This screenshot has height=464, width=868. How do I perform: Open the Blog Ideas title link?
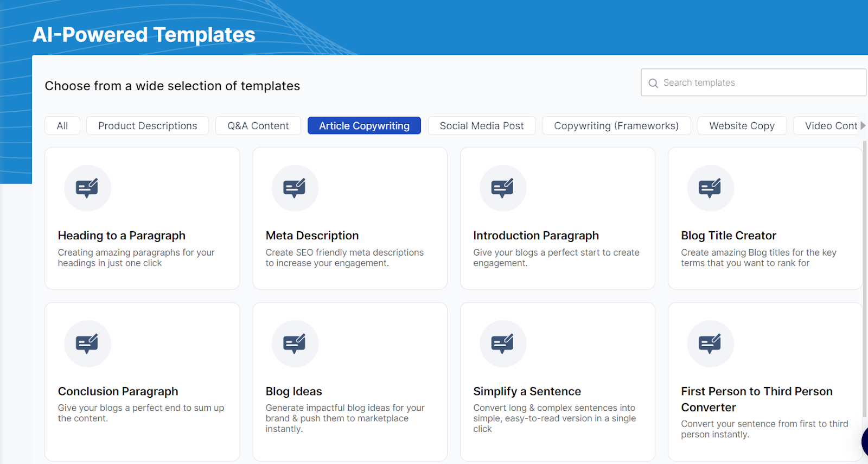293,391
